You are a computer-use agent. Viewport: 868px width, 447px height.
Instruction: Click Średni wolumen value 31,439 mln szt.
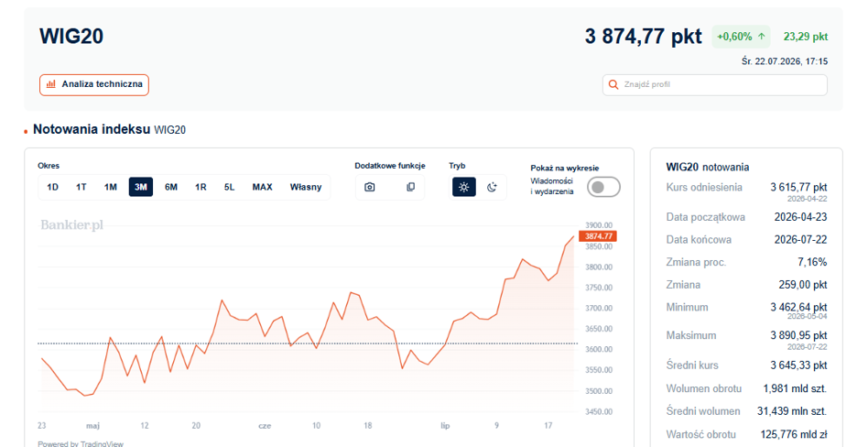coord(792,411)
